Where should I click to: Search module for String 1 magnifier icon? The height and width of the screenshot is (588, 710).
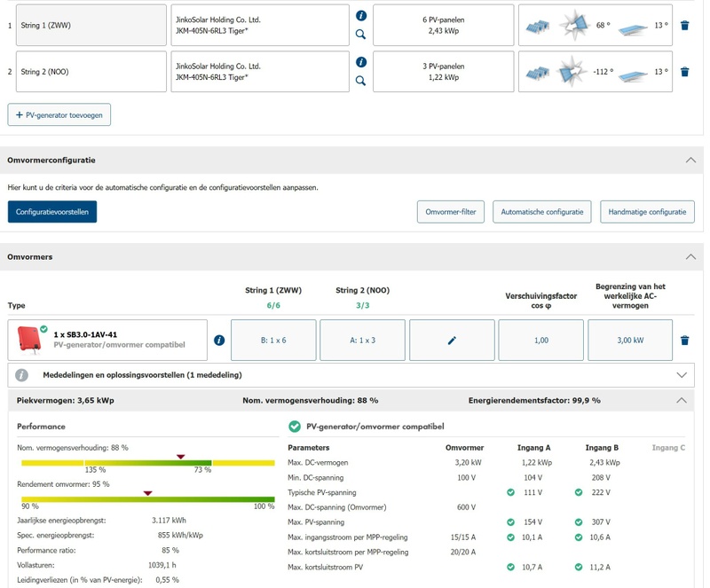(x=360, y=35)
